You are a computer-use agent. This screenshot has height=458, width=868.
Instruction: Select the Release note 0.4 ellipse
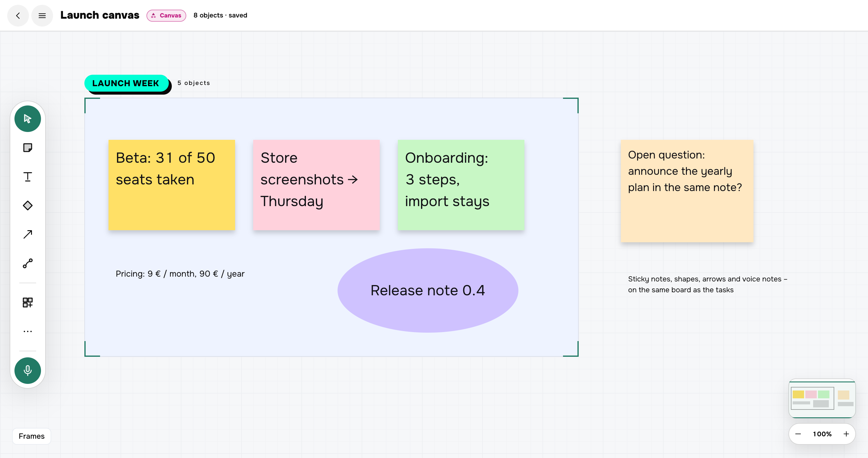pos(428,290)
